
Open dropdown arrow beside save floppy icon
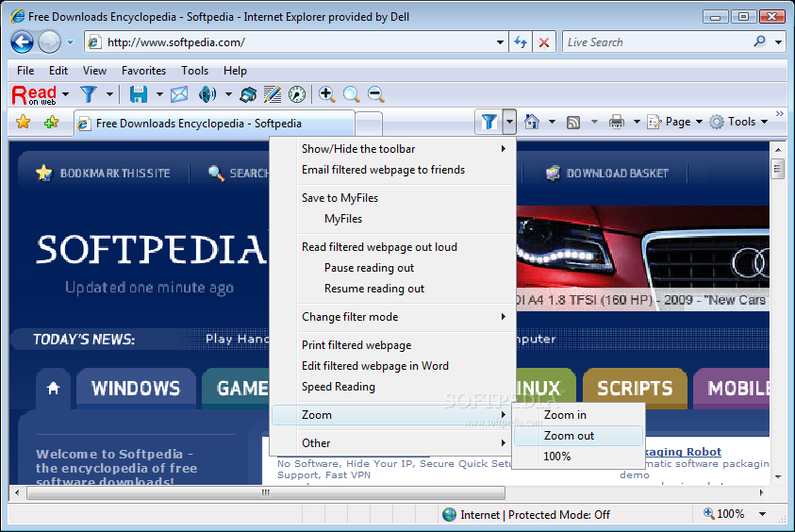click(x=159, y=94)
